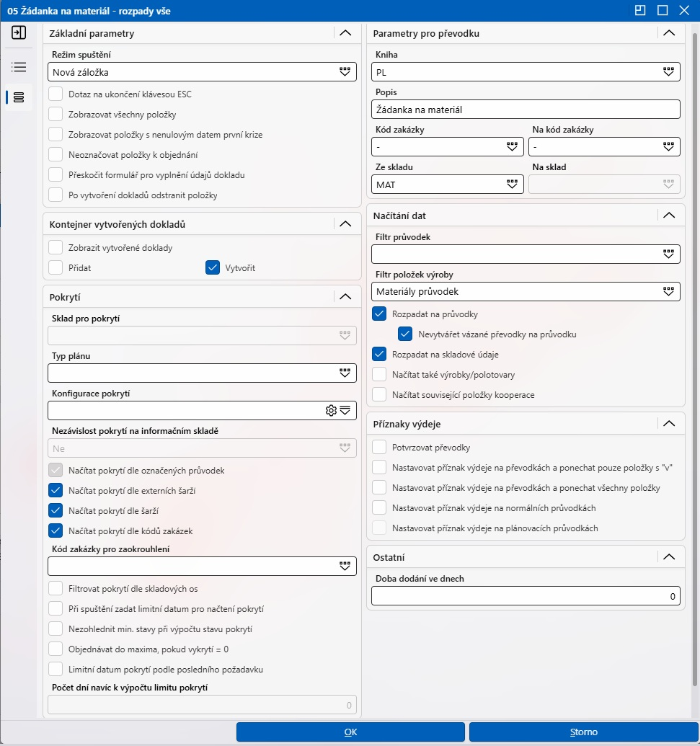Click the Popis text field
This screenshot has height=746, width=700.
[526, 110]
